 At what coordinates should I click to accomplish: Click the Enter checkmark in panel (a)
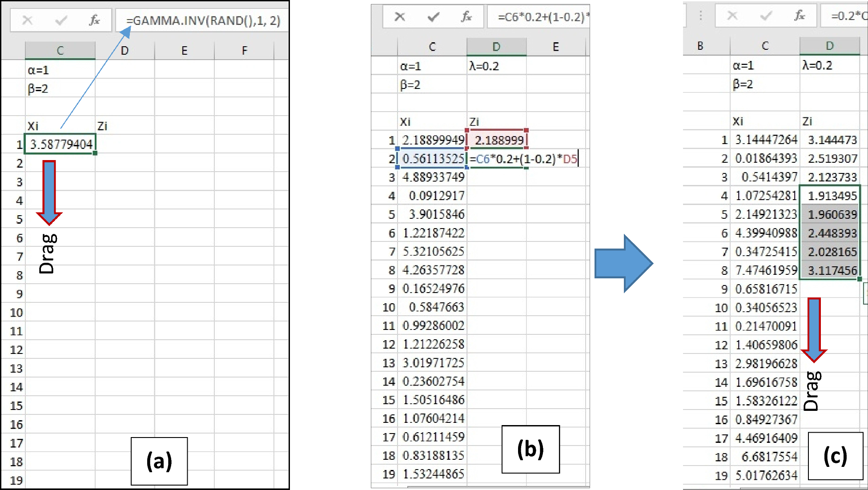click(60, 20)
